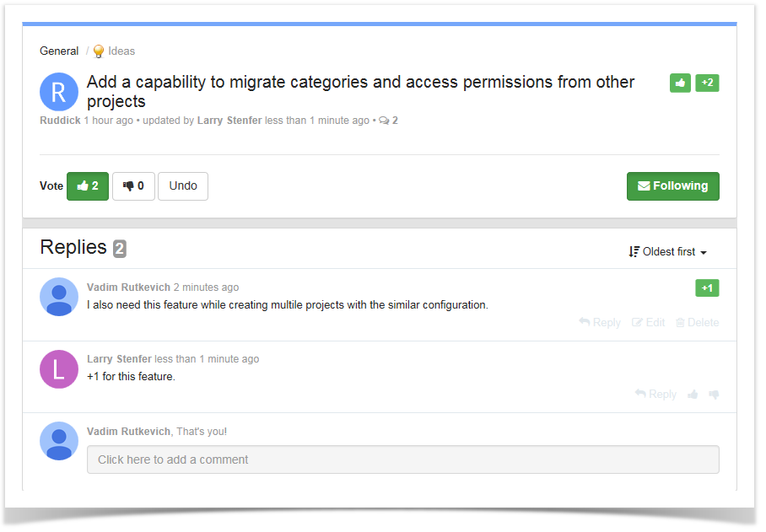Toggle the downvote button showing 0
This screenshot has height=532, width=766.
(x=133, y=186)
